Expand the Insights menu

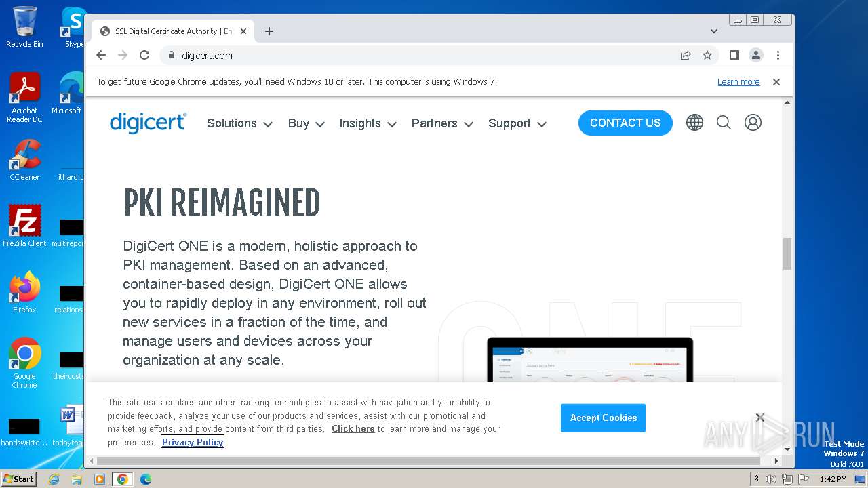click(x=368, y=123)
